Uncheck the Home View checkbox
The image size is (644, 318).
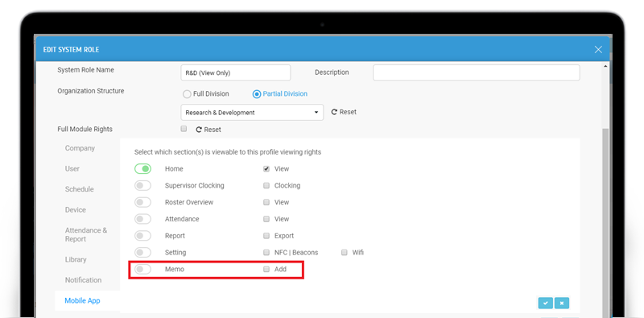[266, 168]
